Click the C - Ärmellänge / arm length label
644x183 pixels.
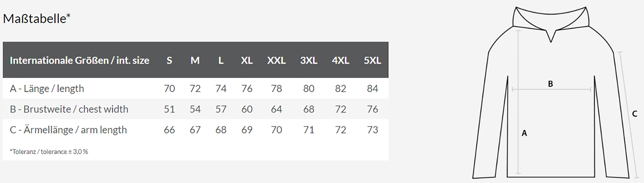tap(68, 130)
